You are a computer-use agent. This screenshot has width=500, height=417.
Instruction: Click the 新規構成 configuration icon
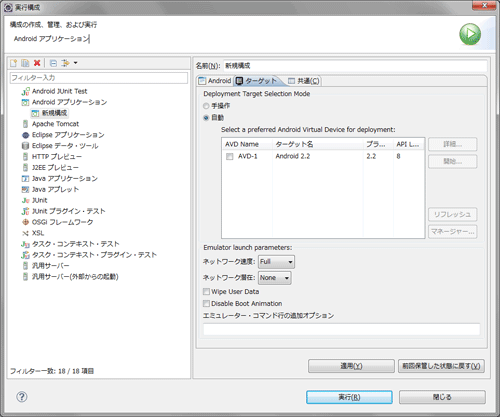36,113
